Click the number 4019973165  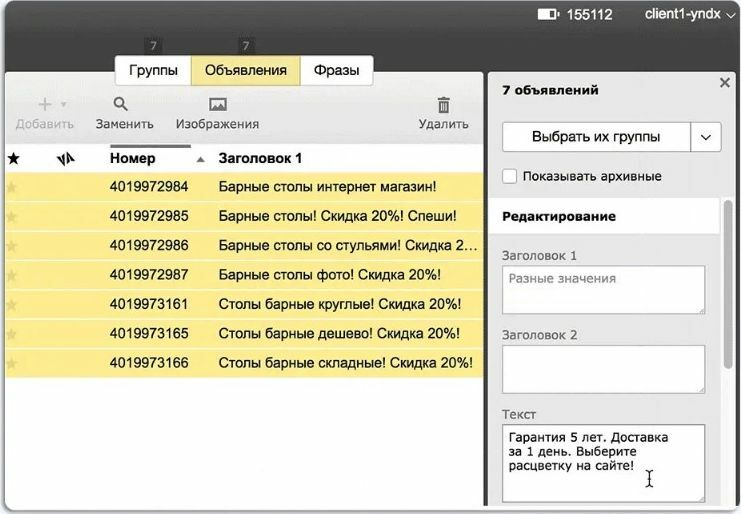[x=149, y=333]
